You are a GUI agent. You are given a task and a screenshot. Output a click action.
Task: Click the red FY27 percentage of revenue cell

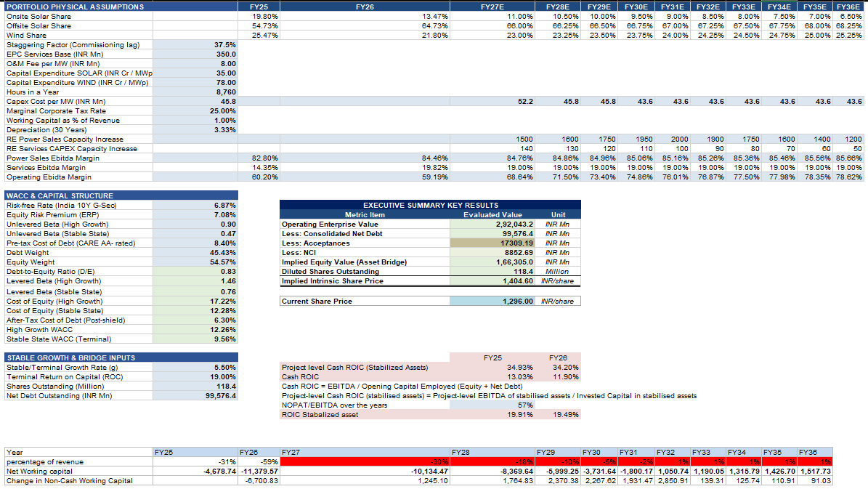[x=365, y=462]
